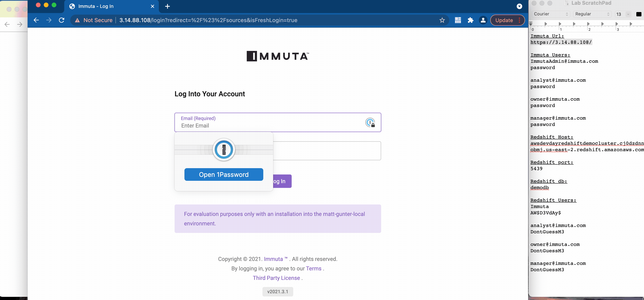Click the left margin marker on the ScratchPad ruler
Viewport: 644px width, 300px height.
point(531,23)
